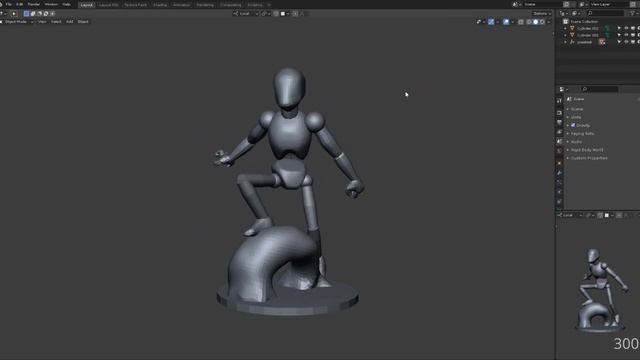Switch to the Scripting workspace tab
The image size is (640, 360).
coord(255,5)
